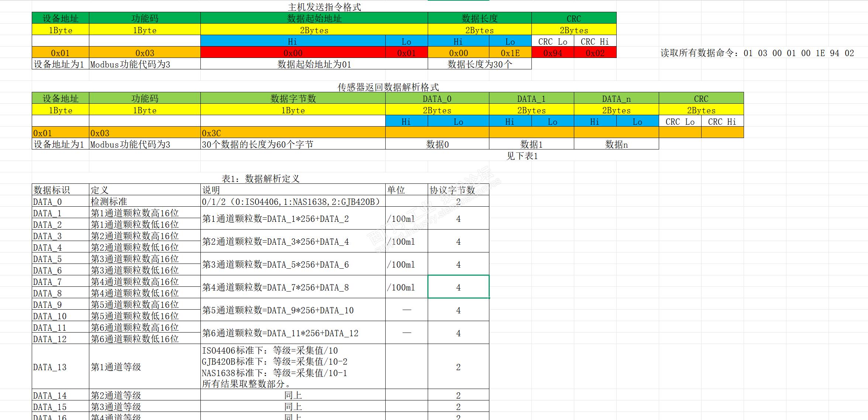
Task: Select the '主机发送指令格式' title cell
Action: (324, 7)
